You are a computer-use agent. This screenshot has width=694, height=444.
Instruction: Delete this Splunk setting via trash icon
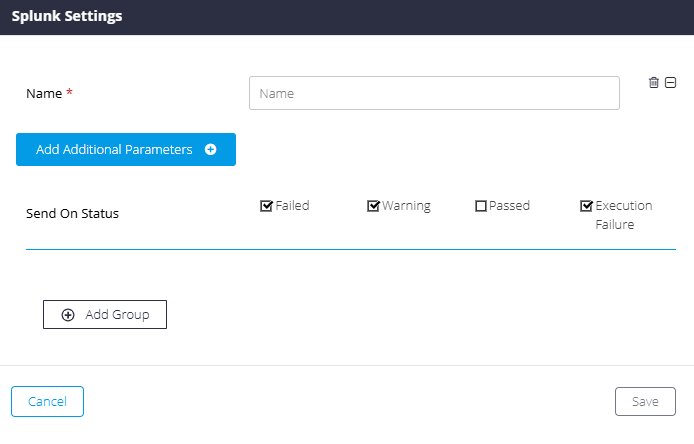pyautogui.click(x=654, y=82)
